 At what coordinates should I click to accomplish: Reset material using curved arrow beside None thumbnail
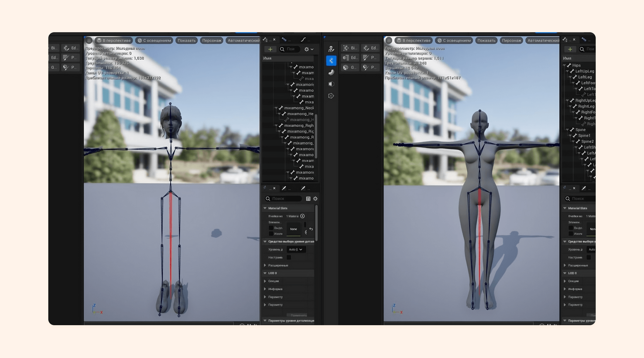click(311, 229)
